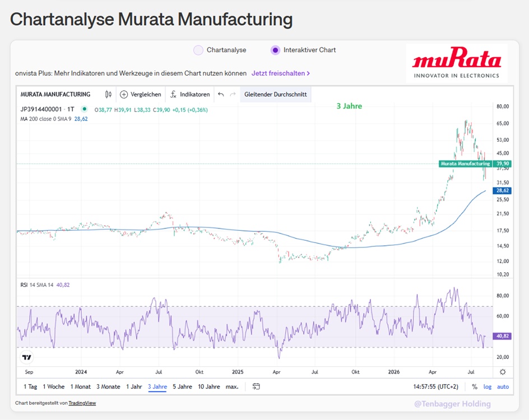The height and width of the screenshot is (420, 529).
Task: Open the candlestick chart type selector
Action: click(x=108, y=95)
